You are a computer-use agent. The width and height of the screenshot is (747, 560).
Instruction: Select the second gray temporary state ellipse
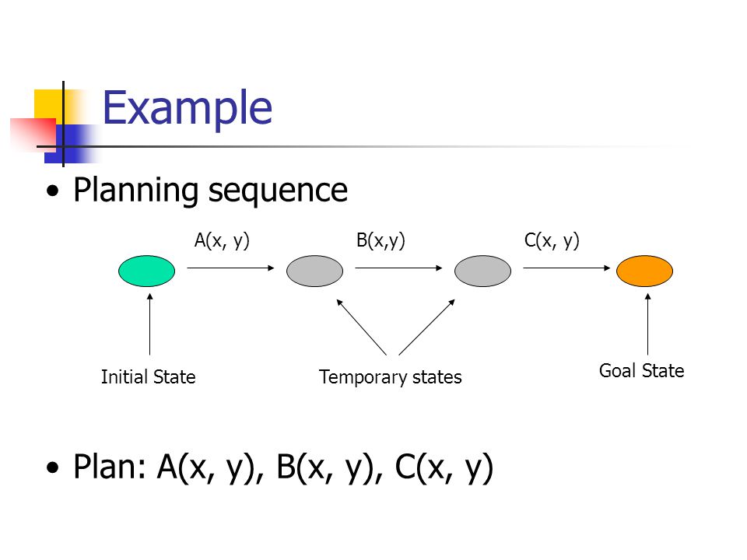click(x=482, y=271)
